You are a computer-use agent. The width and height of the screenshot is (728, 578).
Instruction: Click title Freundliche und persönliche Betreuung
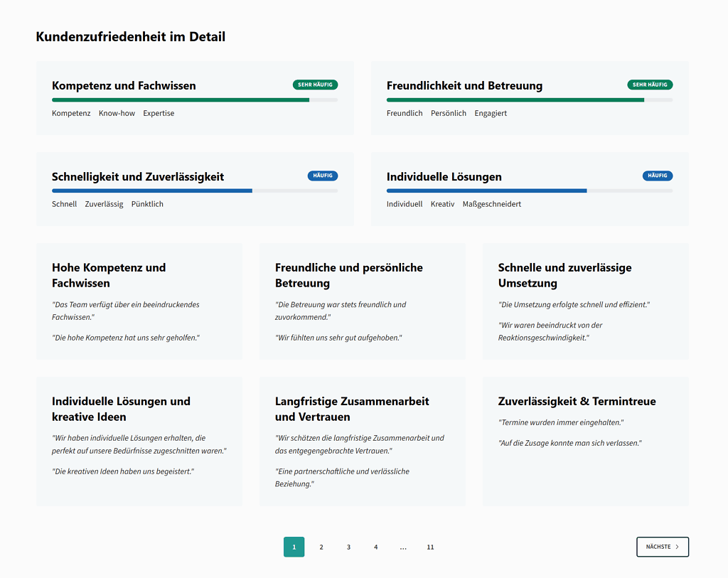(349, 275)
